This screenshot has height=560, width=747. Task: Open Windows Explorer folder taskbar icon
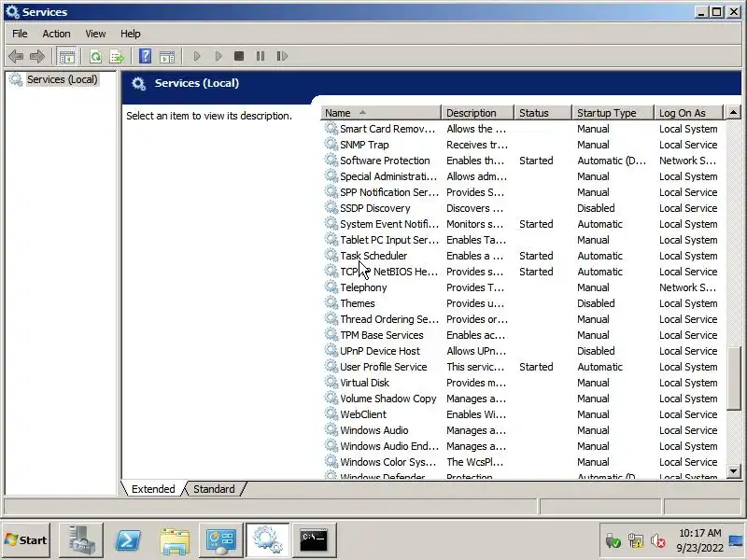click(x=175, y=540)
